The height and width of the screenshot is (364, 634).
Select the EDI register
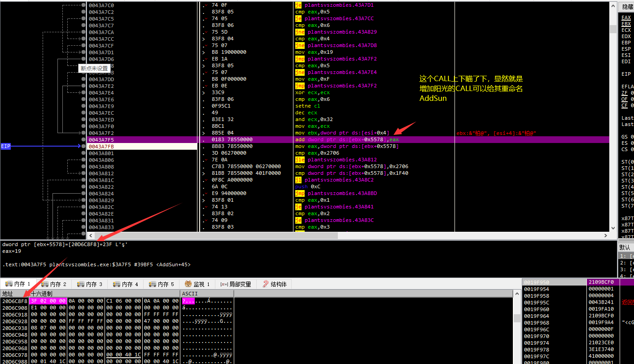pyautogui.click(x=626, y=62)
